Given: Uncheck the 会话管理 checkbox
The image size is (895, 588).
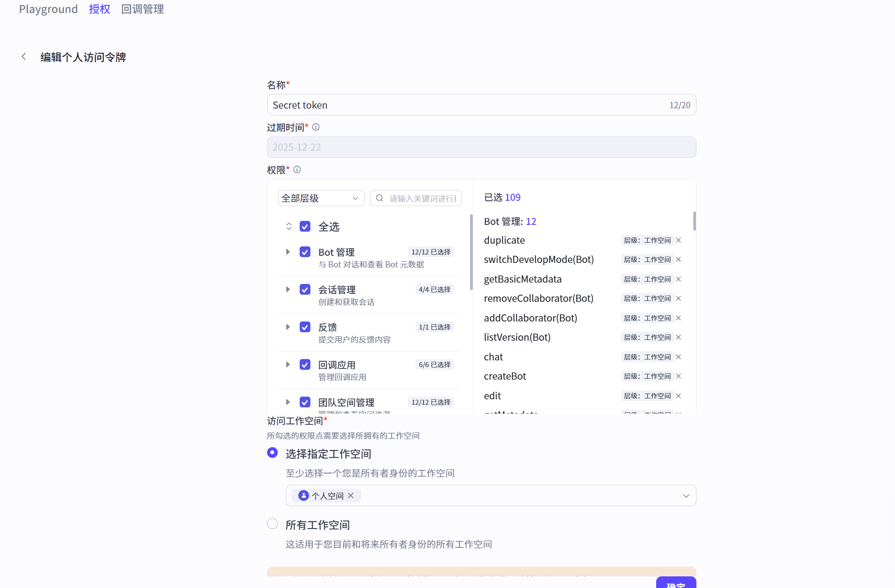Looking at the screenshot, I should coord(305,290).
